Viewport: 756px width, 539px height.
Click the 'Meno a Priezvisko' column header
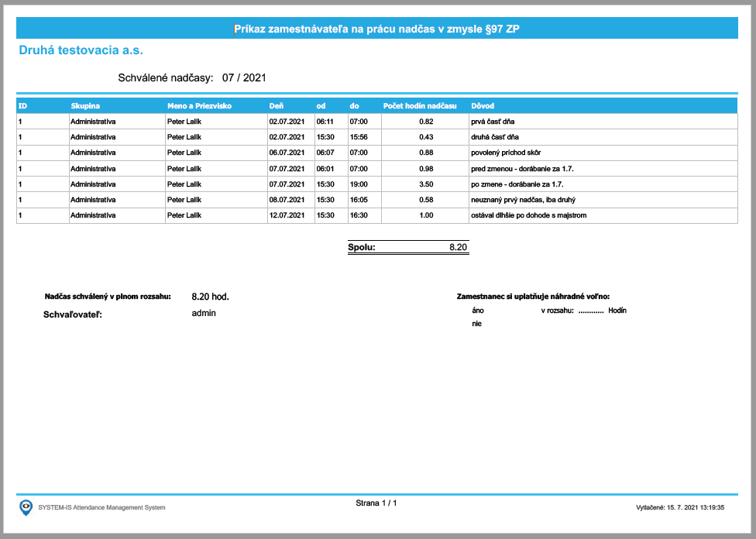click(200, 106)
